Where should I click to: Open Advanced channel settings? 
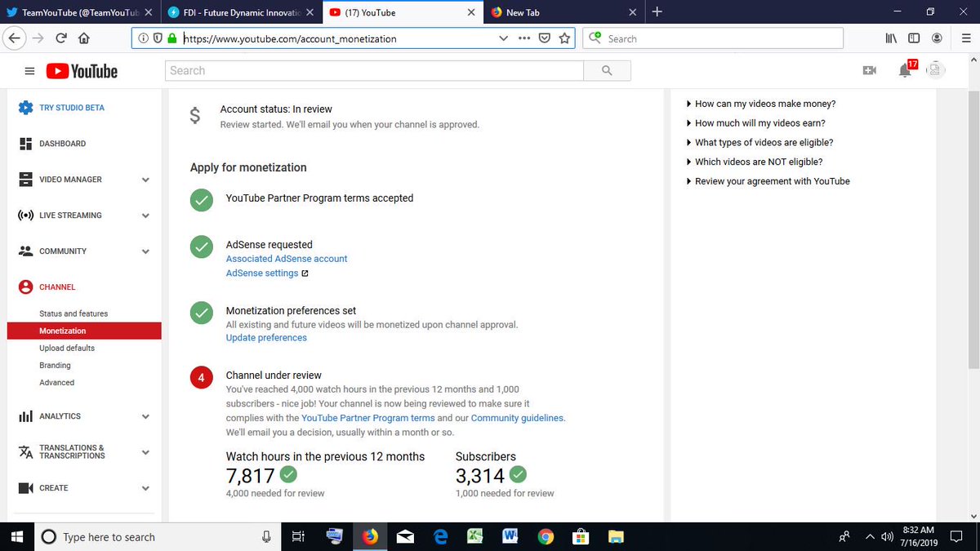[x=56, y=382]
